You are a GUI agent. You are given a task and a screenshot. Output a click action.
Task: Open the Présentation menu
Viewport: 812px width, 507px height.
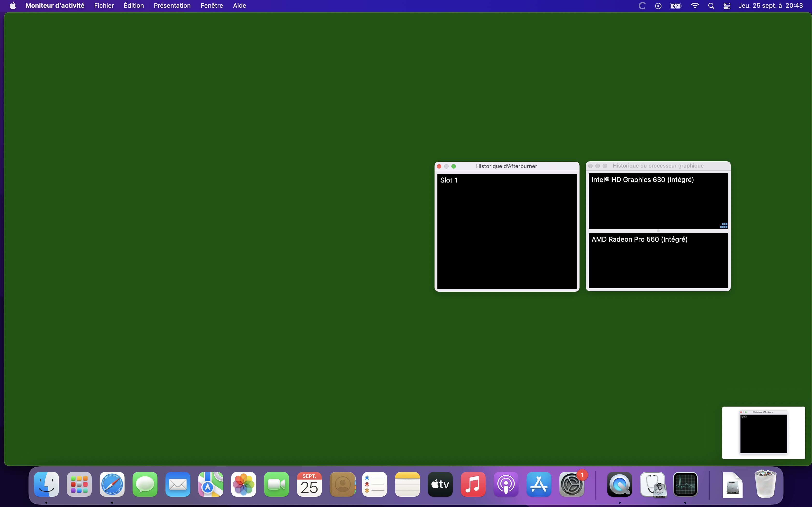(172, 6)
